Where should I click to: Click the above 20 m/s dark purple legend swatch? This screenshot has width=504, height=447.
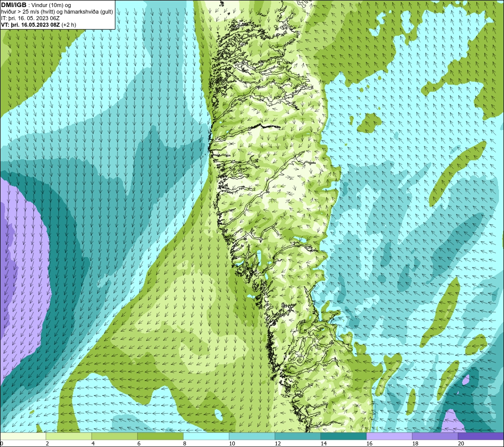480,436
